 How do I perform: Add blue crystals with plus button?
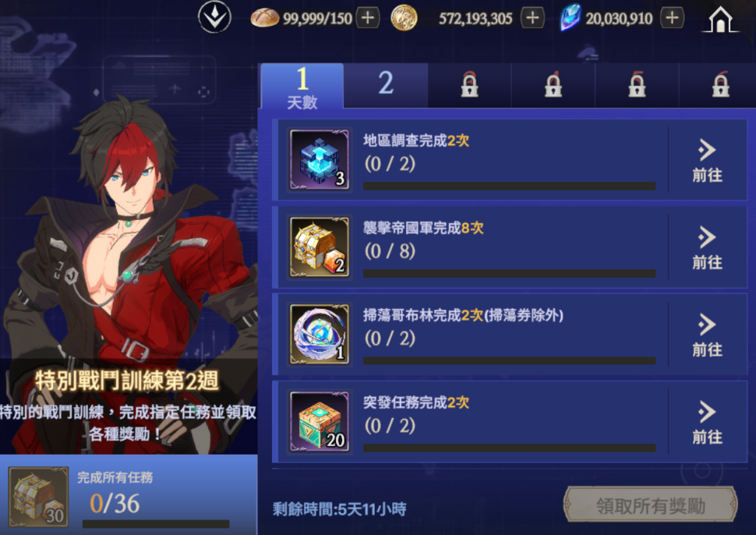(672, 18)
